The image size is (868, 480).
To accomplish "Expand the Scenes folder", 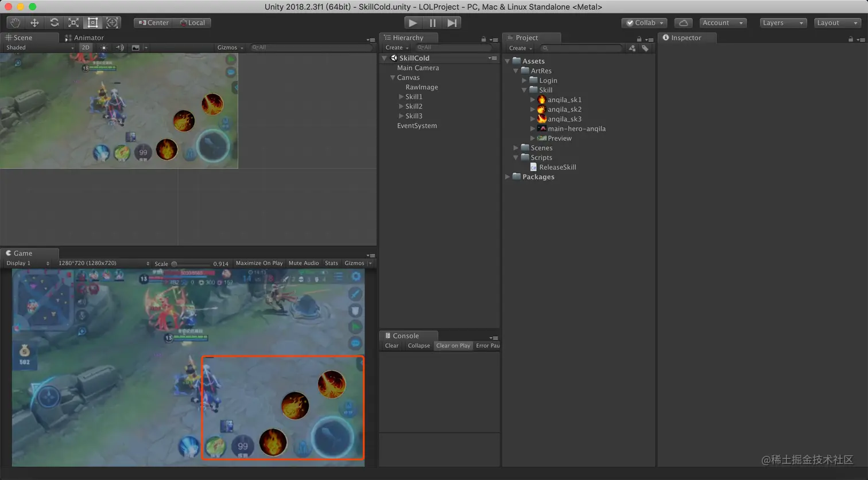I will point(516,148).
